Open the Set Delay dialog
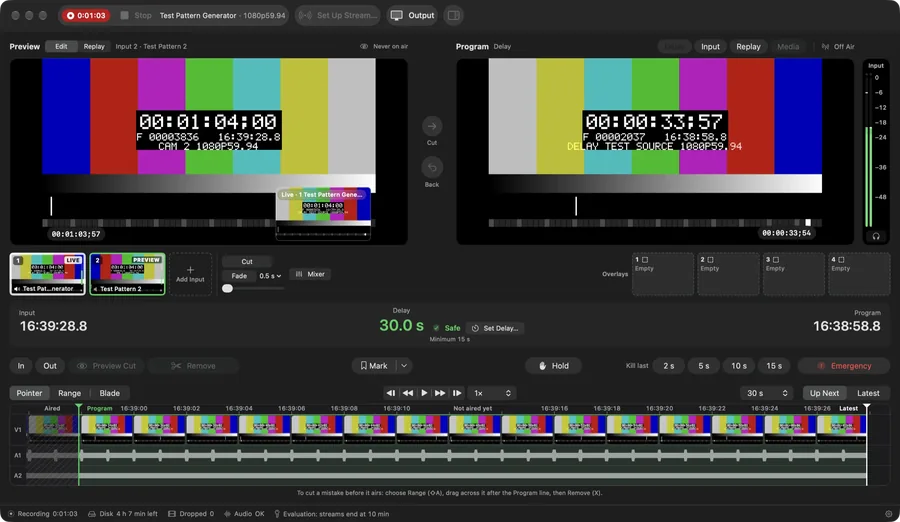This screenshot has width=900, height=522. pos(495,328)
